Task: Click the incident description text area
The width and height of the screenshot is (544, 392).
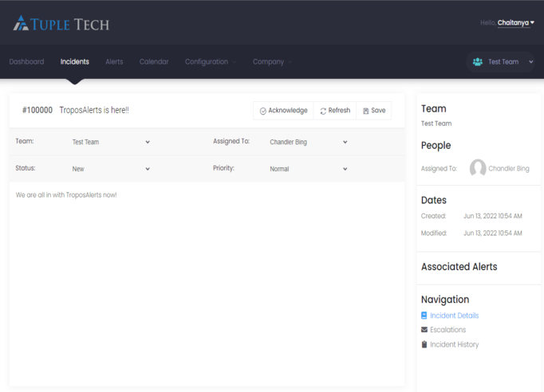Action: tap(207, 279)
